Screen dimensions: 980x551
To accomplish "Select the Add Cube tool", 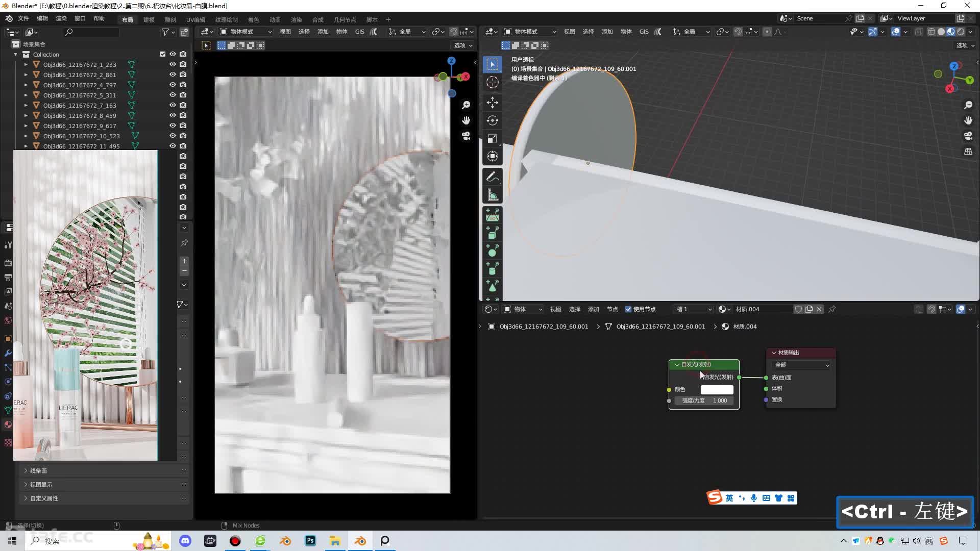I will [492, 233].
